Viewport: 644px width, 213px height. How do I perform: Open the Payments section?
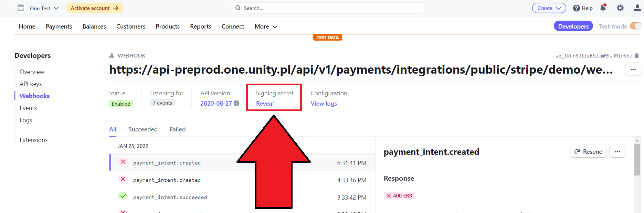click(59, 26)
